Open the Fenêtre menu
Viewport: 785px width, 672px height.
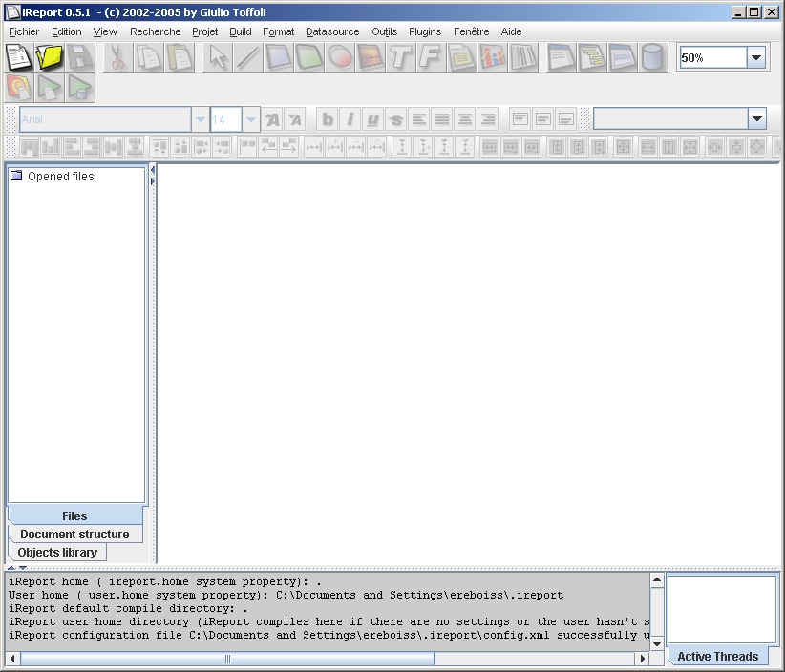pyautogui.click(x=471, y=31)
